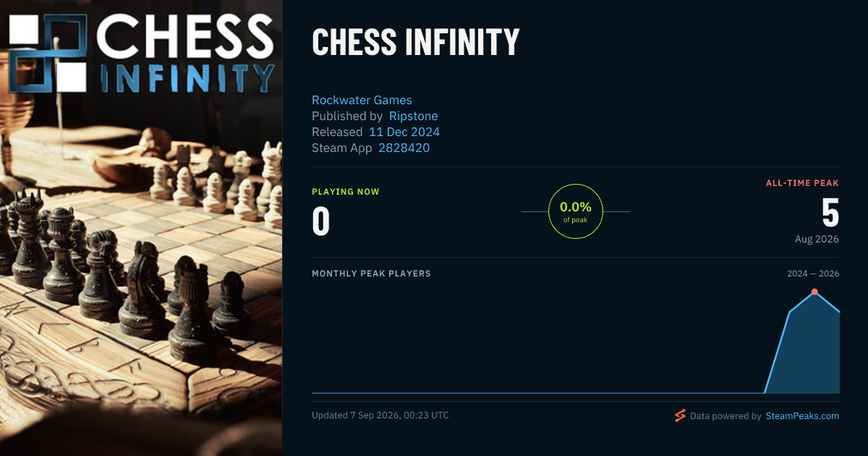The height and width of the screenshot is (456, 868).
Task: Click the SteamPeaks logo icon
Action: click(x=680, y=415)
